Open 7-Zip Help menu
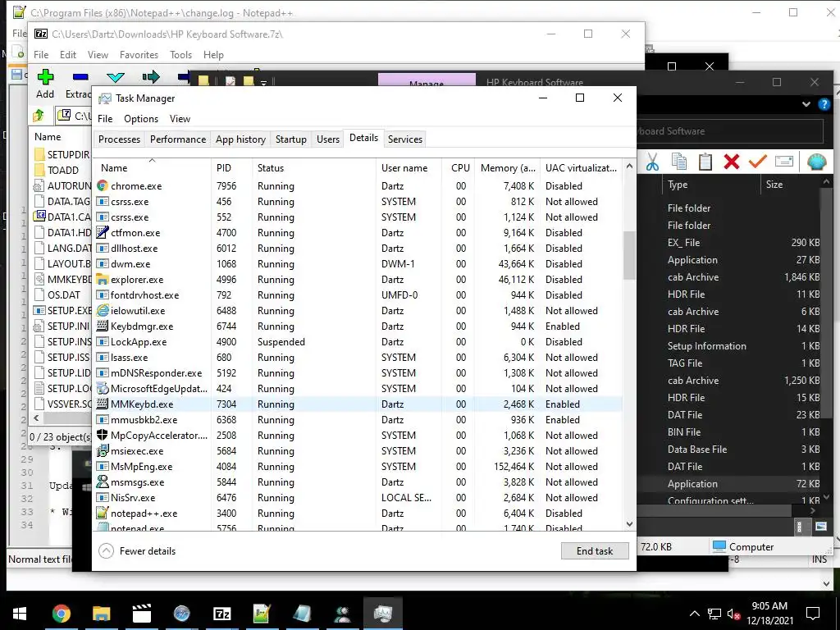 (213, 55)
